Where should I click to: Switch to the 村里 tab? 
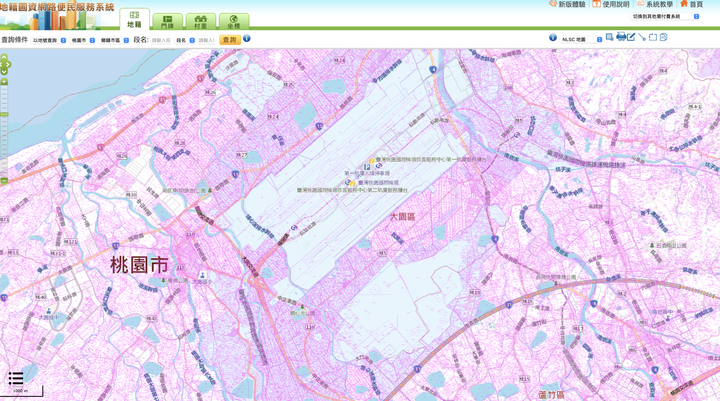click(200, 20)
